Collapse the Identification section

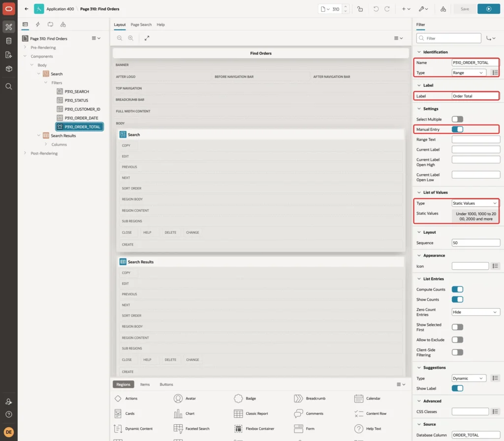point(419,52)
